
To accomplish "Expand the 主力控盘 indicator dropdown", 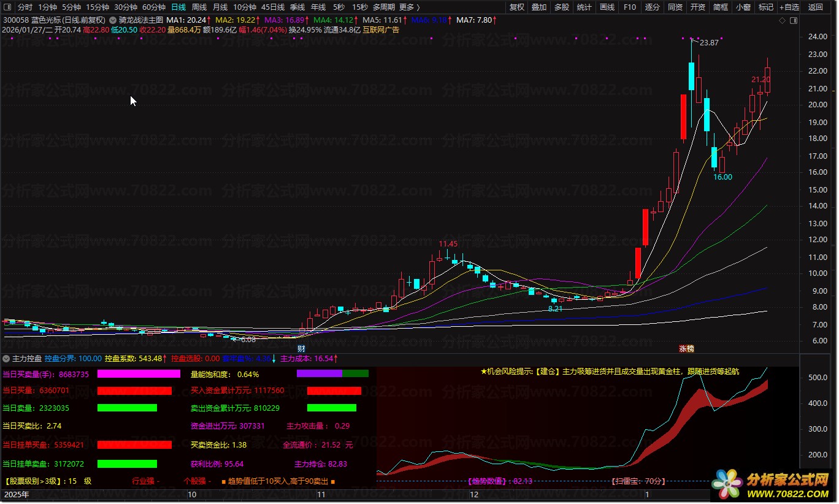I will click(6, 358).
